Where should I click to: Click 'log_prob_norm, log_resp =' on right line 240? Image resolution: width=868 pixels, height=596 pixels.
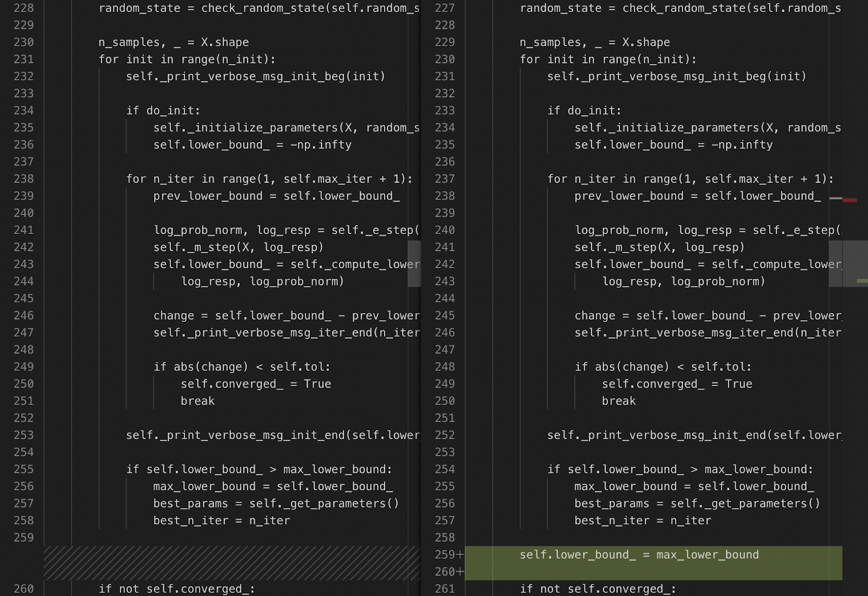pos(660,230)
